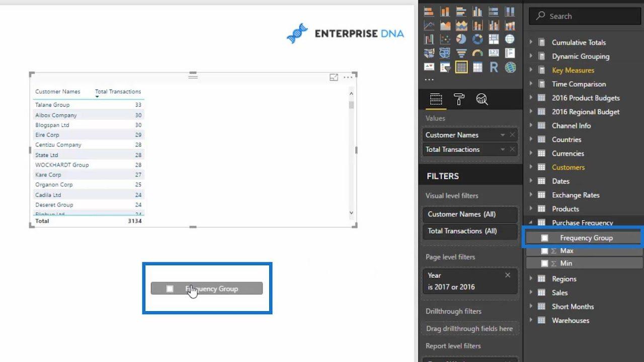Screen dimensions: 644x362
Task: Select the Sales table name
Action: click(559, 293)
